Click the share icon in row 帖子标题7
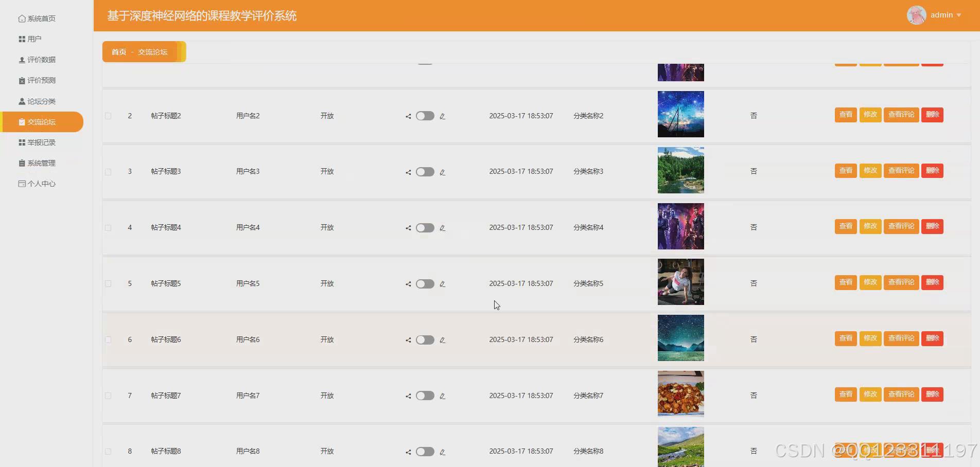This screenshot has height=467, width=980. pos(408,396)
